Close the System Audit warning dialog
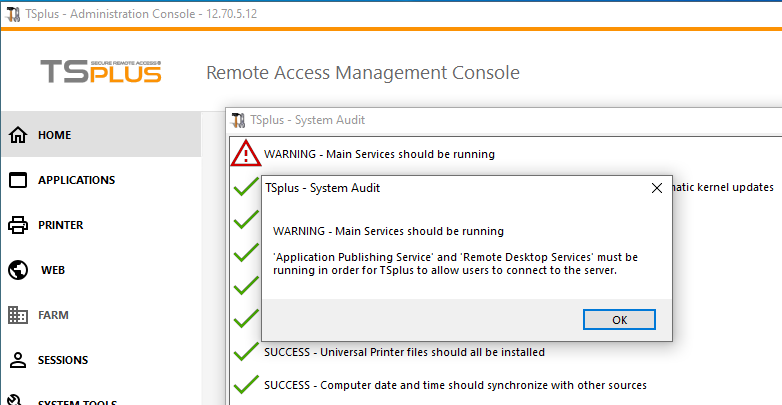Viewport: 782px width, 405px height. pos(656,187)
